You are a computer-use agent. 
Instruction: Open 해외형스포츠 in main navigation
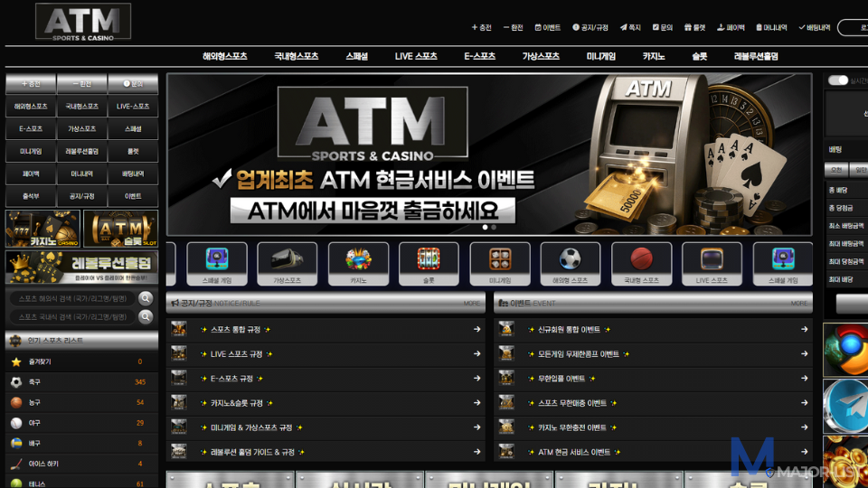[225, 56]
